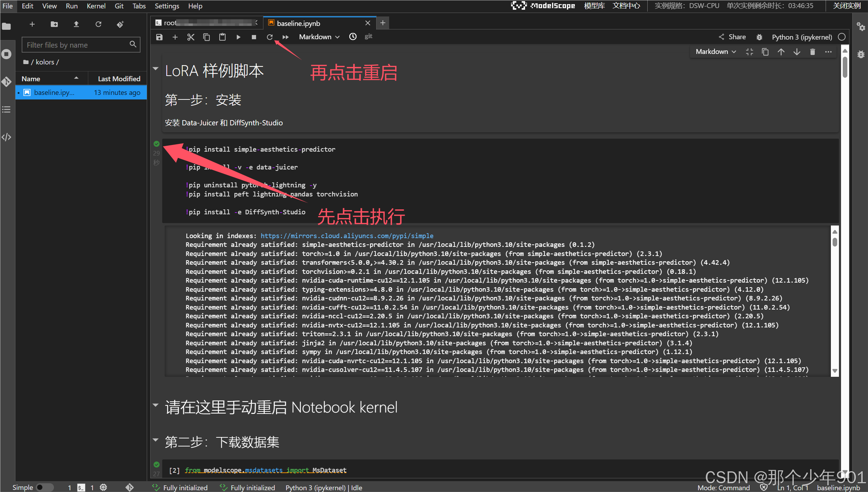
Task: Open the code snippets sidebar icon
Action: coord(6,137)
